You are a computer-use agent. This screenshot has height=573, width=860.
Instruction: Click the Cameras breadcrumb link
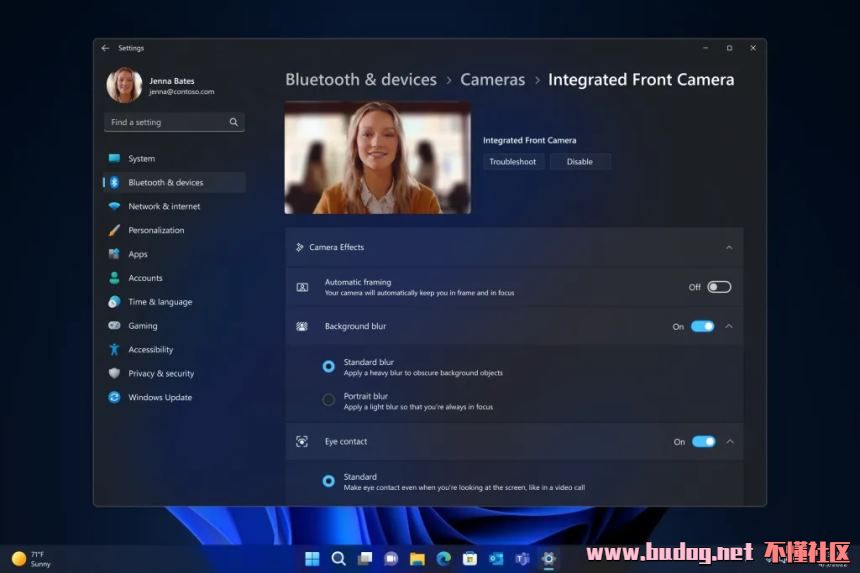point(493,80)
